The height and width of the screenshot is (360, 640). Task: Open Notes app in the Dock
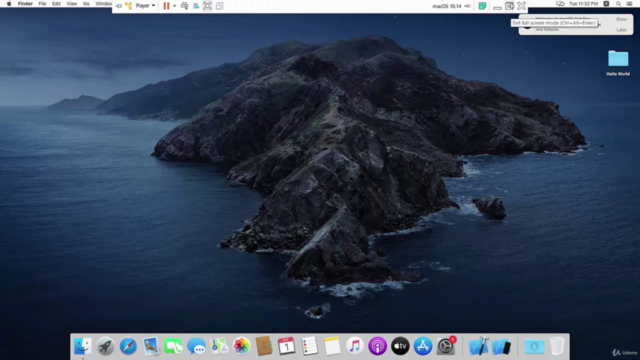pyautogui.click(x=332, y=346)
